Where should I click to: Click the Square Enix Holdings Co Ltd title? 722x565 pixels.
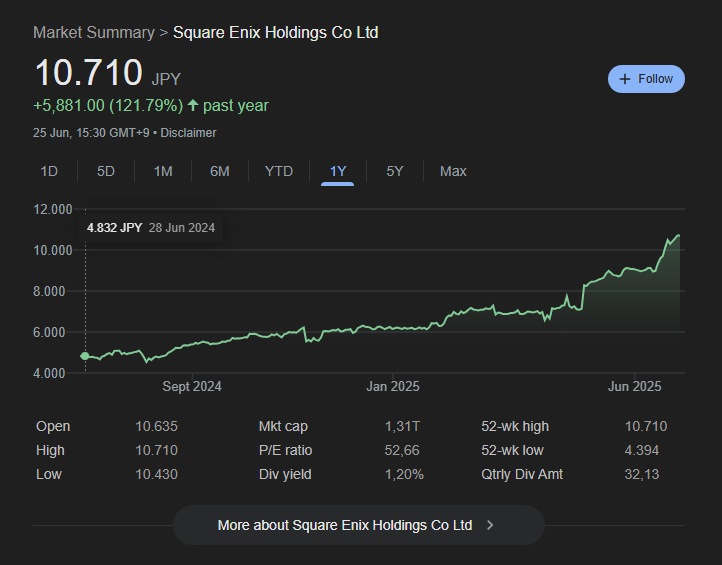tap(275, 33)
